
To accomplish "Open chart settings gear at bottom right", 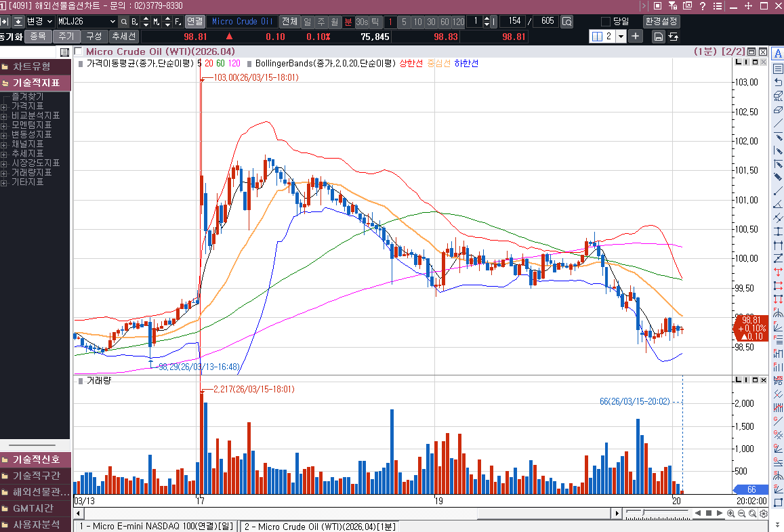I will pos(764,514).
